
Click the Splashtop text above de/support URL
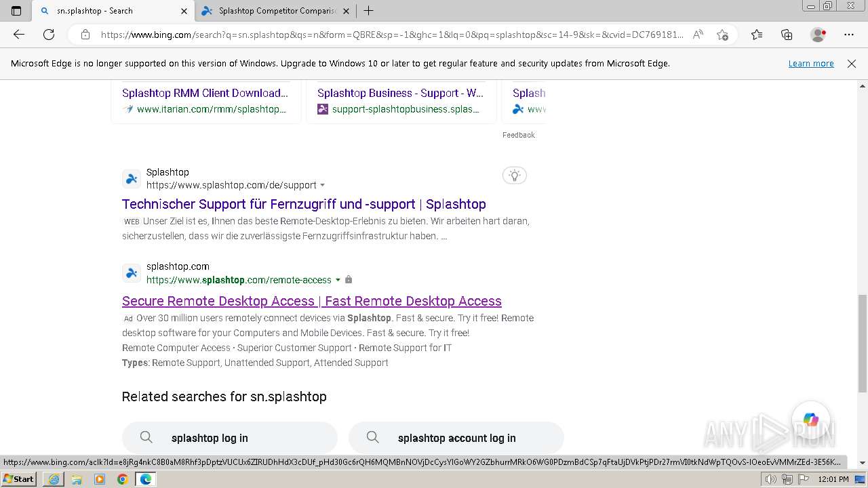click(167, 172)
